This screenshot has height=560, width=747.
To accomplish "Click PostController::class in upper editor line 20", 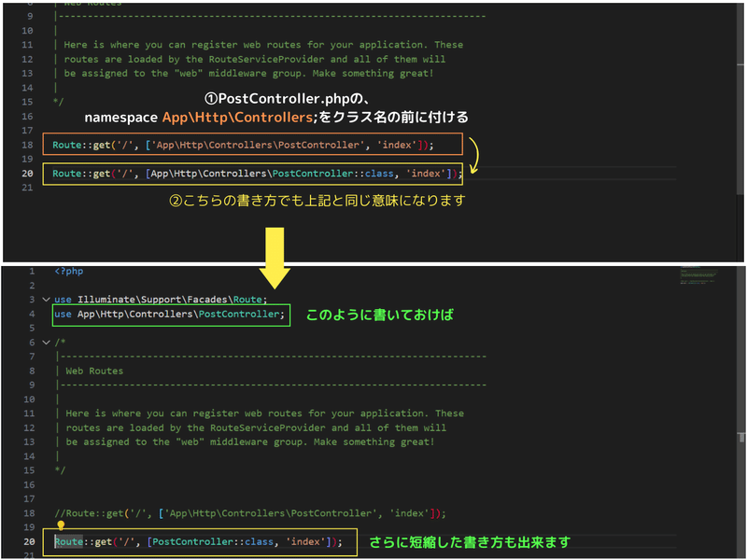I will (x=333, y=174).
